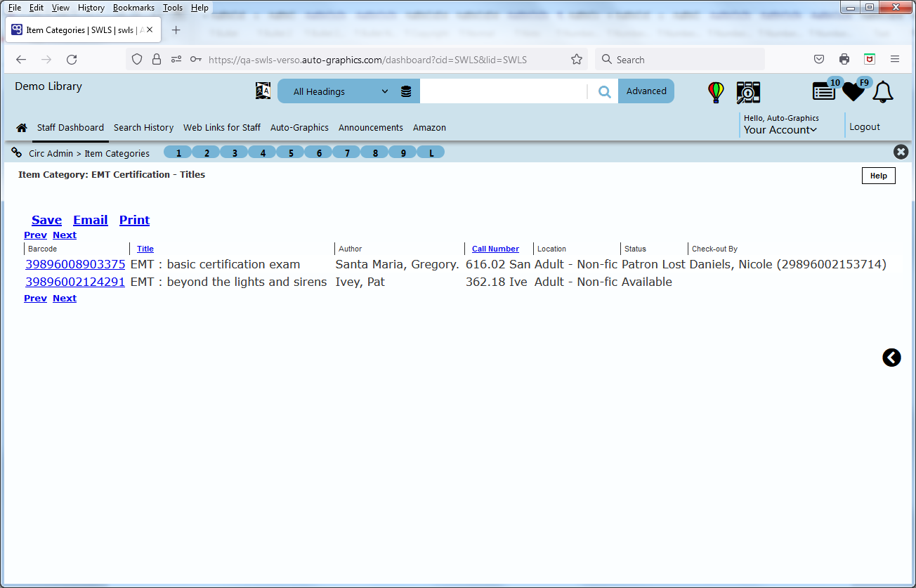Click the printer icon in browser toolbar

click(844, 60)
